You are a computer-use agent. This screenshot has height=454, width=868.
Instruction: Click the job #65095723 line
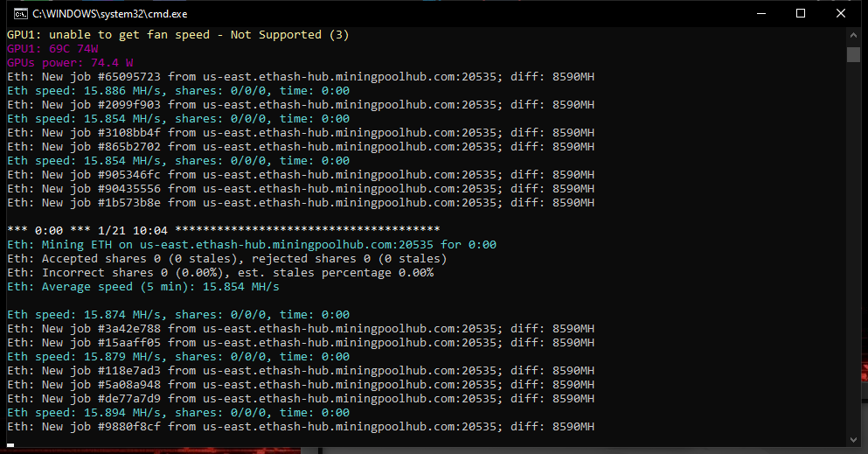[x=301, y=76]
